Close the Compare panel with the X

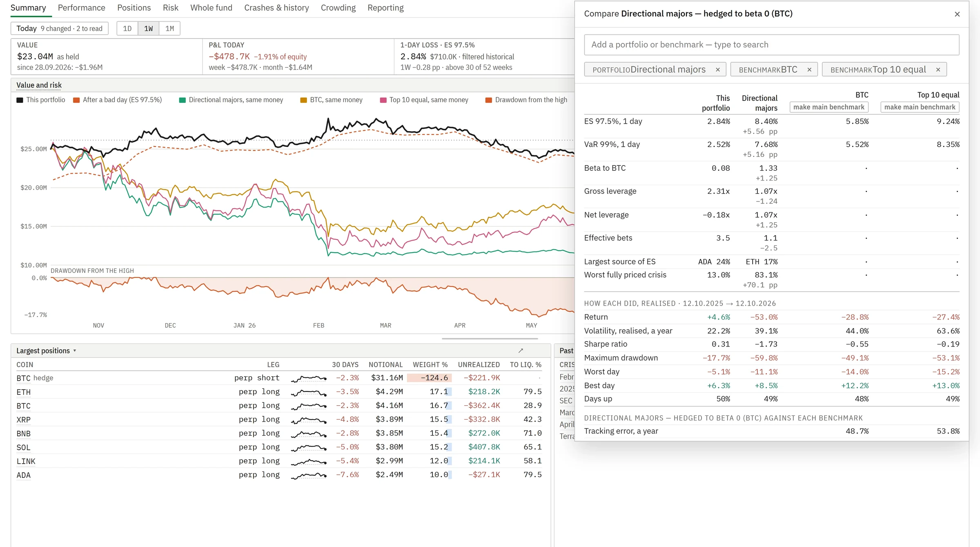pyautogui.click(x=957, y=14)
